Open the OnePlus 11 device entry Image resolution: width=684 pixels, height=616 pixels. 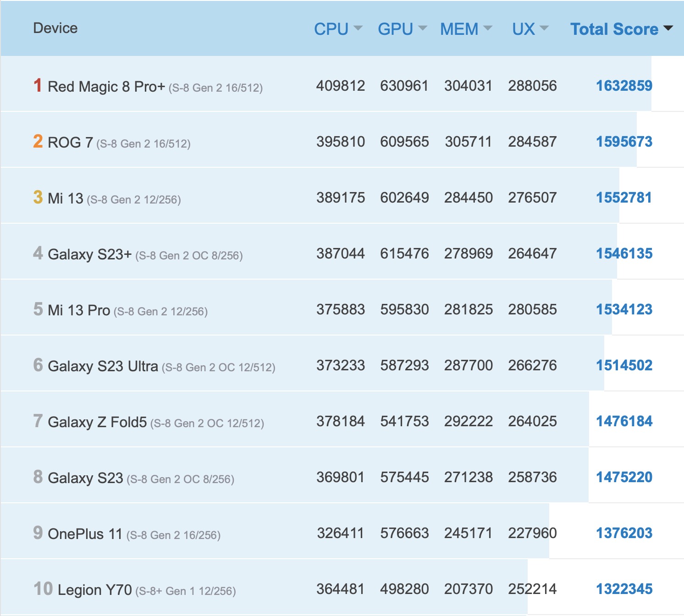click(x=85, y=533)
